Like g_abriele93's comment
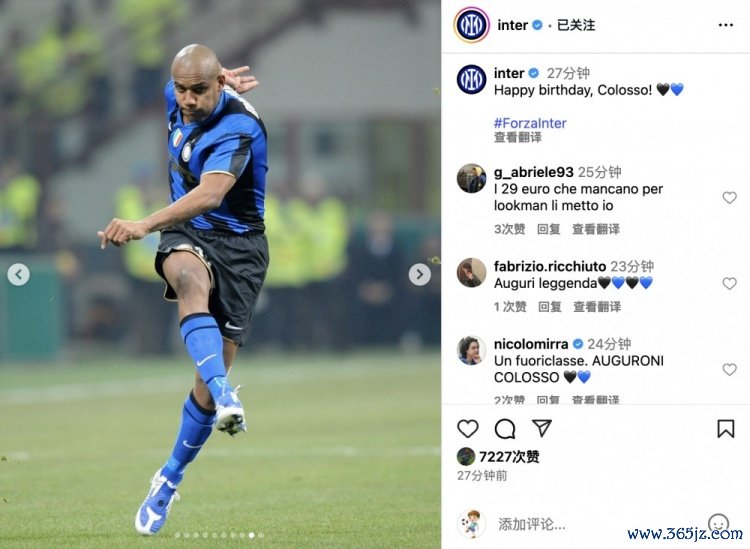The height and width of the screenshot is (549, 750). coord(729,197)
